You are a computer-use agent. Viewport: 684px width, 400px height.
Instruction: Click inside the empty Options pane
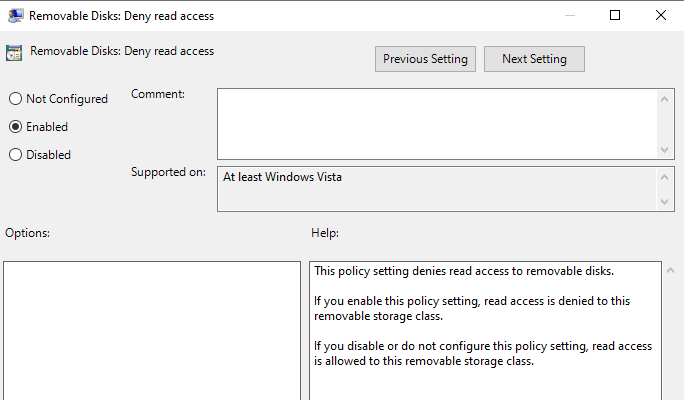(152, 331)
